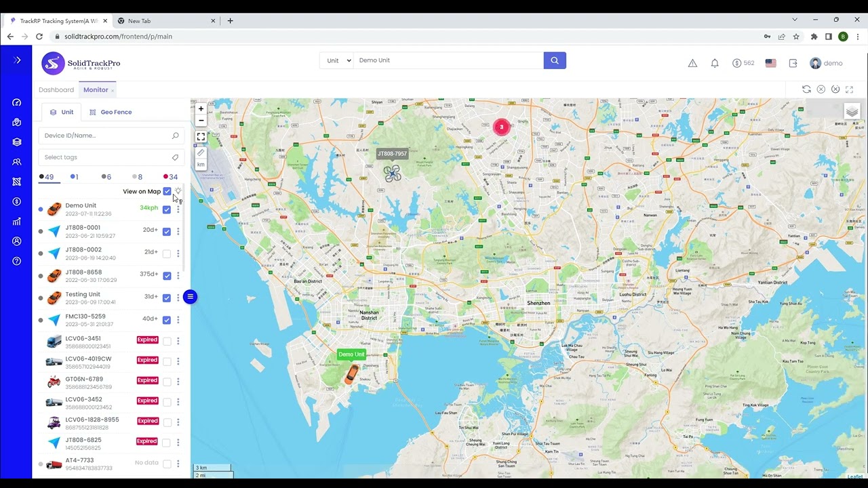Viewport: 868px width, 488px height.
Task: Click the JT808-7957 drone marker label
Action: (392, 154)
